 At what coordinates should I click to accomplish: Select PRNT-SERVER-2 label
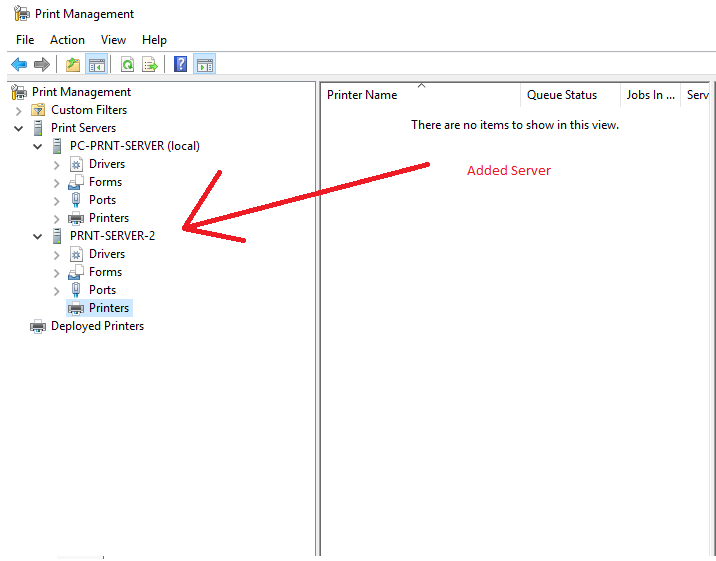point(112,236)
